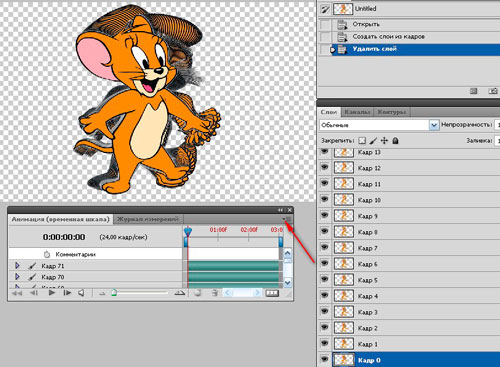
Task: Lock transparent pixels icon
Action: 362,141
